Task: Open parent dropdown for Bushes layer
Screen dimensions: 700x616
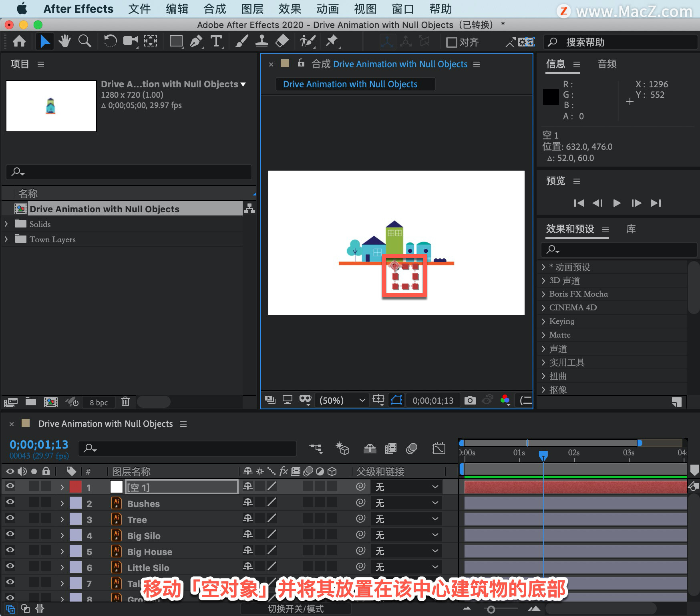Action: coord(407,503)
